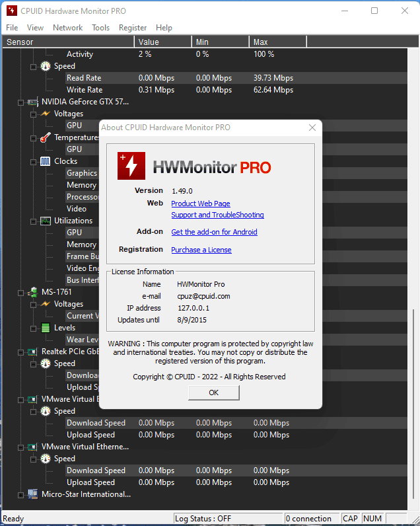
Task: Click the HWMonitor PRO logo icon
Action: [x=131, y=166]
